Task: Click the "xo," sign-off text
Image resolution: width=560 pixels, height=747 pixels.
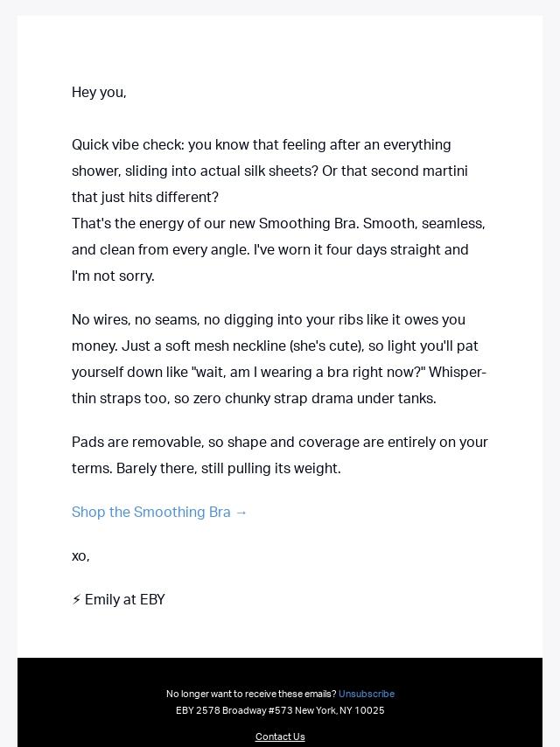Action: [x=80, y=556]
